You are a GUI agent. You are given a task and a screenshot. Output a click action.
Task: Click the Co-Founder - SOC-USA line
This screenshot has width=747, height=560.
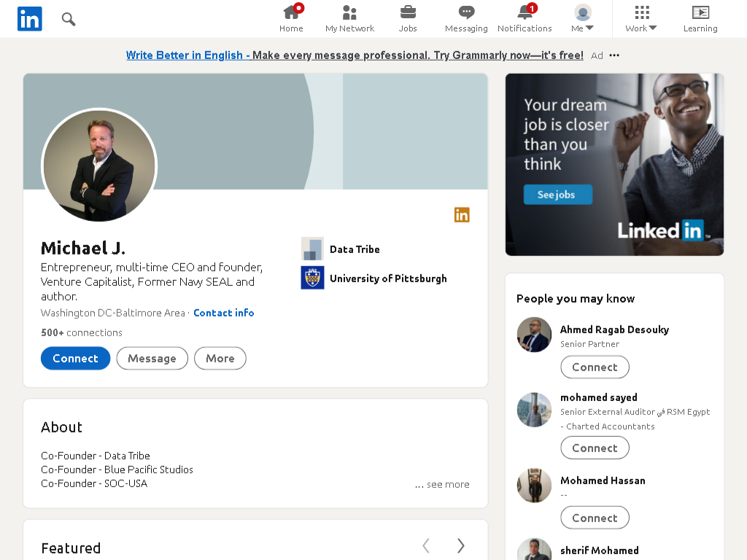[x=94, y=483]
